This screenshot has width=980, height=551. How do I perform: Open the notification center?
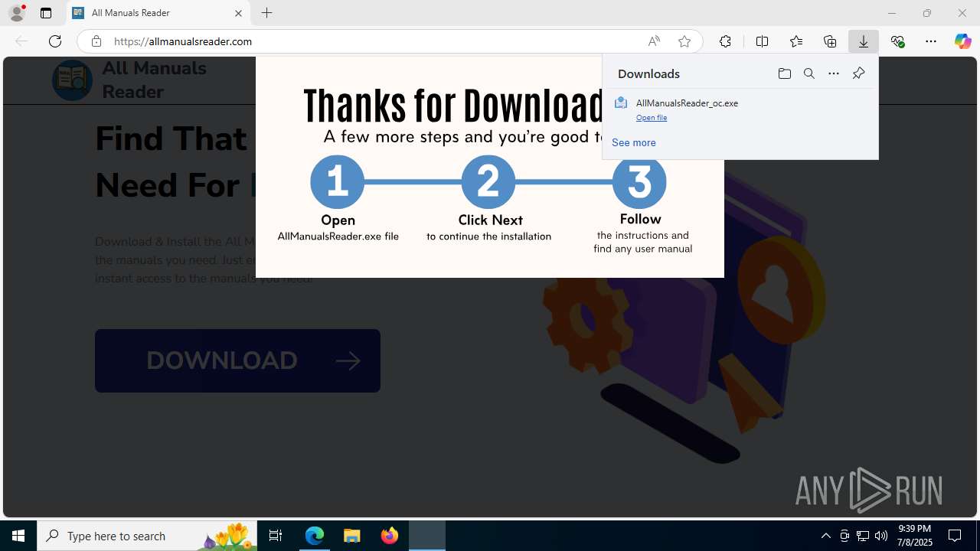pos(955,536)
